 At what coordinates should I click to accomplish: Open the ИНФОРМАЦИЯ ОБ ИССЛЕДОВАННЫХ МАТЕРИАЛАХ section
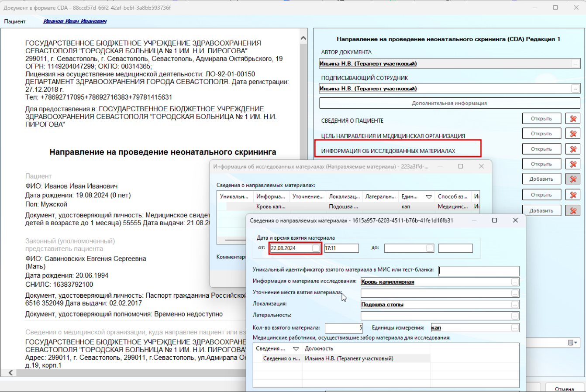coord(541,149)
